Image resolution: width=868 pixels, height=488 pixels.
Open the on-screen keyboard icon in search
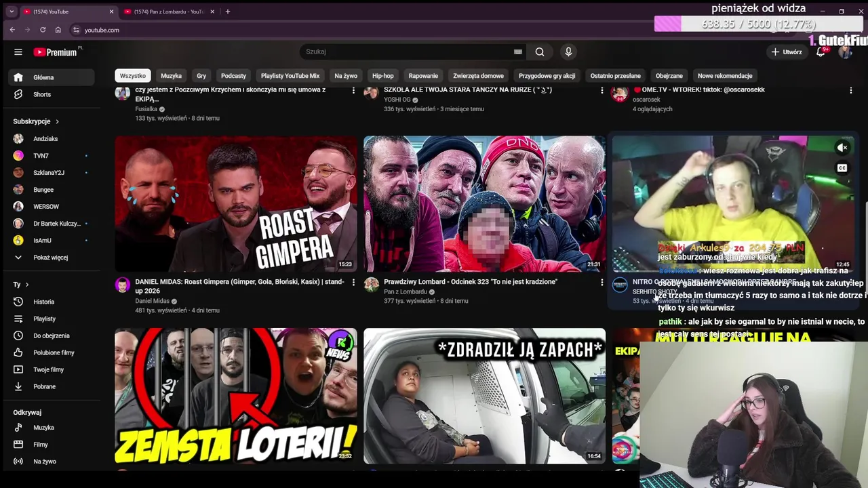pyautogui.click(x=518, y=52)
